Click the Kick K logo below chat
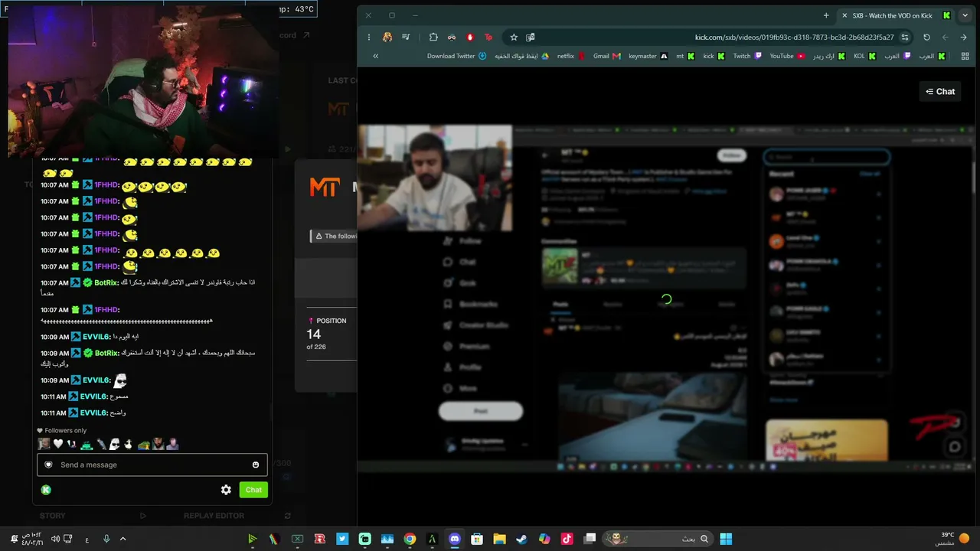 coord(46,490)
